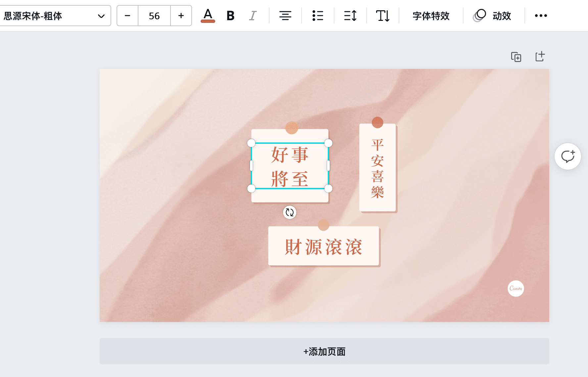The width and height of the screenshot is (588, 377).
Task: Toggle italic formatting
Action: (x=253, y=16)
